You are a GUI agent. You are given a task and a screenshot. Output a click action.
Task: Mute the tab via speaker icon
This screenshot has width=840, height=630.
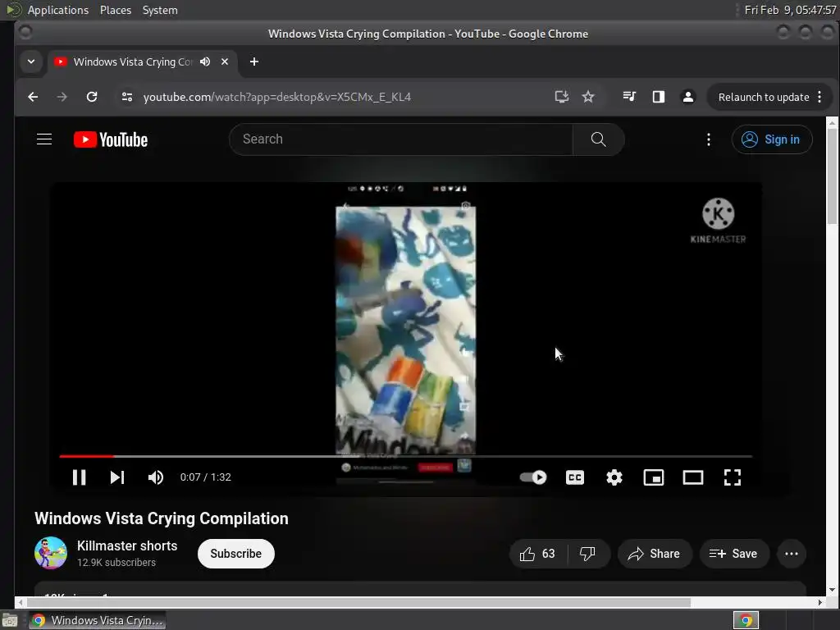205,62
